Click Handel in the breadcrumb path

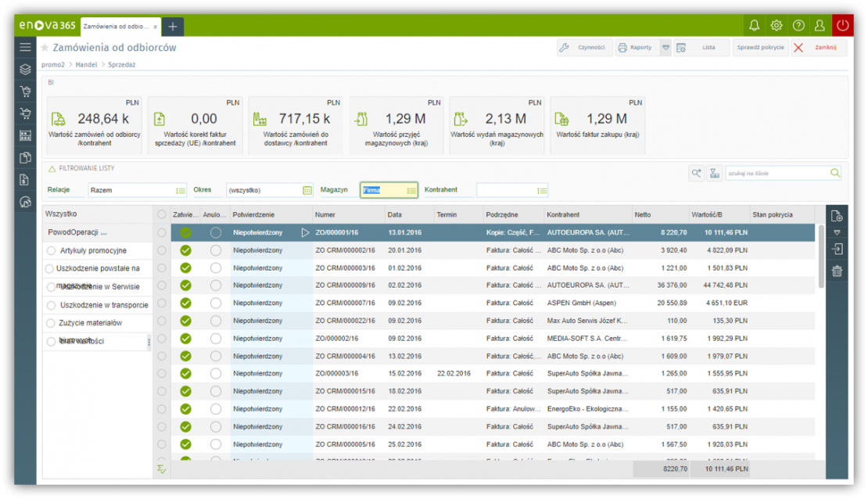click(86, 65)
